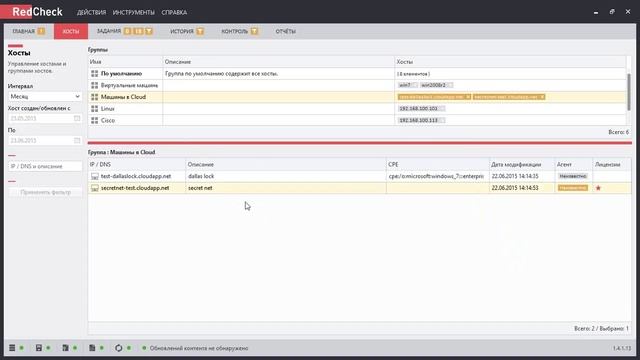Click the group icon next to 'По умолчанию'
Screen dimensions: 640x360
tap(95, 74)
